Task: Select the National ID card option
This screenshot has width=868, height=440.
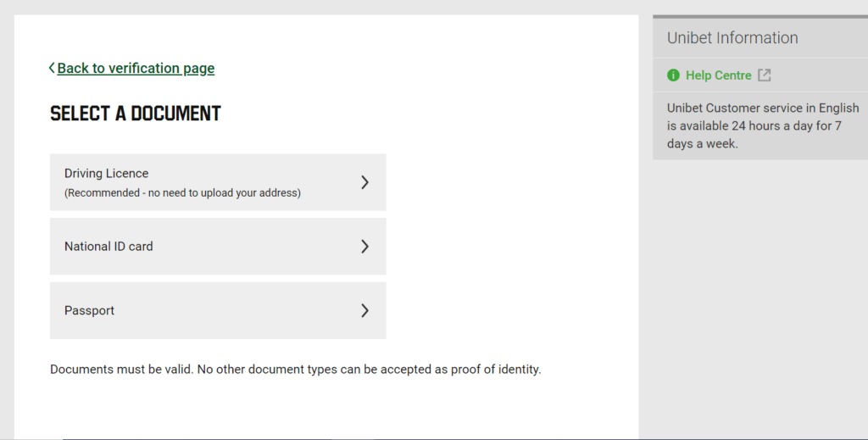Action: point(218,247)
